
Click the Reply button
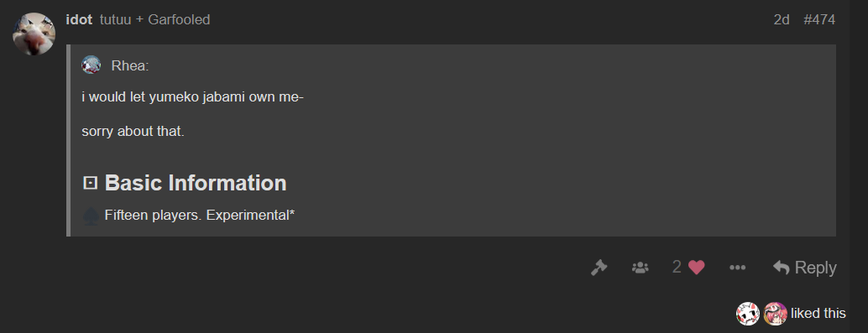[804, 268]
